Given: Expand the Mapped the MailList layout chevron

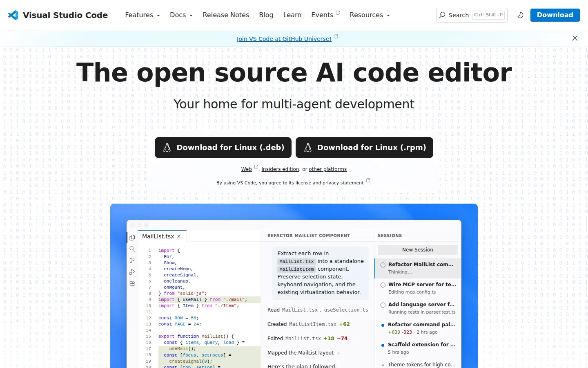Looking at the screenshot, I should pyautogui.click(x=339, y=353).
